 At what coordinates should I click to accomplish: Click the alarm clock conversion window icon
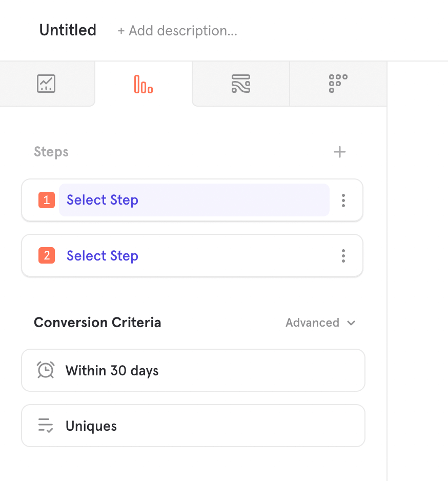[46, 370]
